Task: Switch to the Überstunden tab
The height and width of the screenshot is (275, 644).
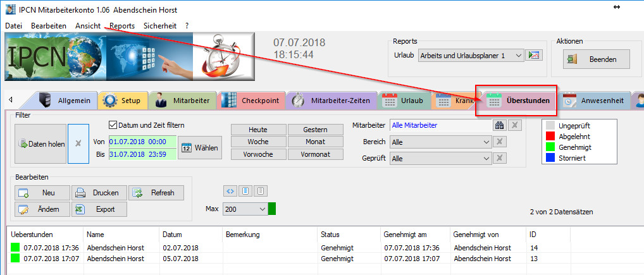Action: pyautogui.click(x=517, y=101)
